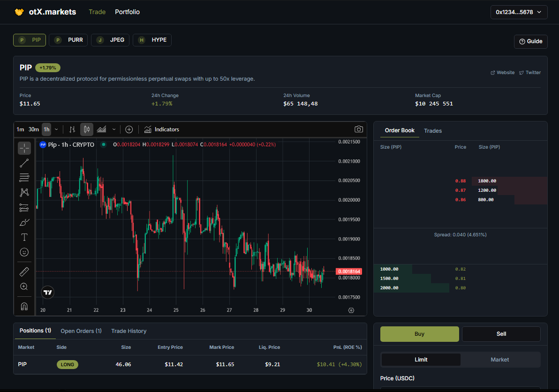Screen dimensions: 559x392
Task: Open the Trade page in navigation
Action: (97, 12)
